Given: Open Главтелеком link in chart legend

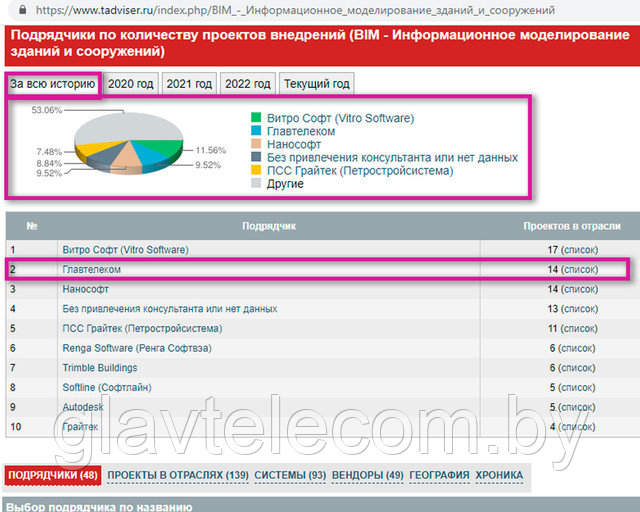Looking at the screenshot, I should pos(301,131).
